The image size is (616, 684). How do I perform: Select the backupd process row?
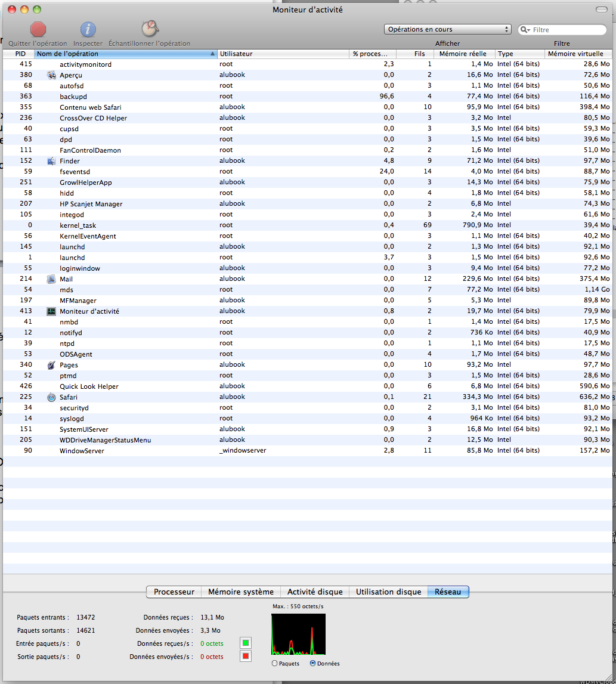[308, 97]
